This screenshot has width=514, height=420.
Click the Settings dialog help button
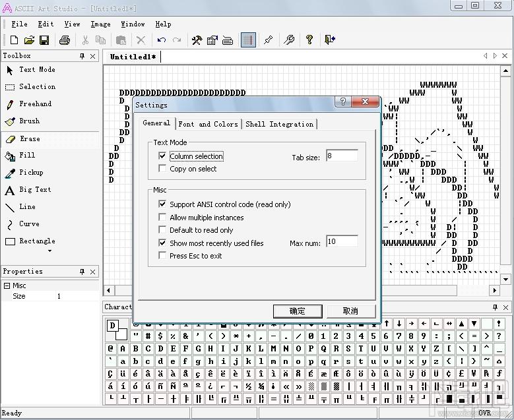point(343,102)
